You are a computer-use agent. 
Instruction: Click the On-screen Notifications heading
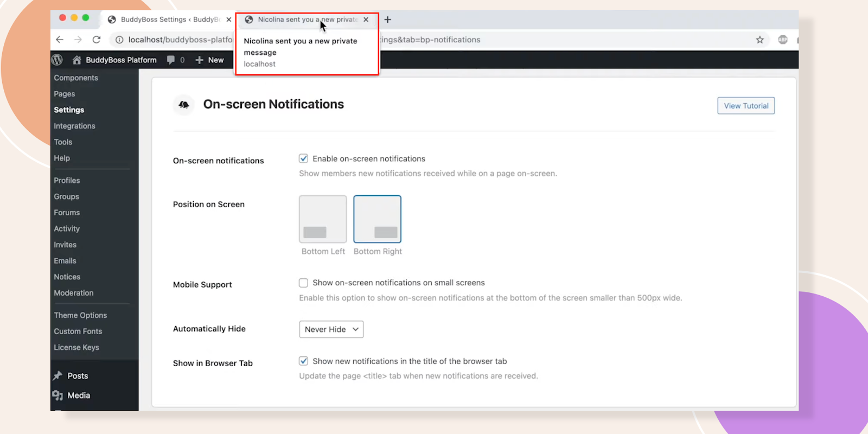pyautogui.click(x=273, y=104)
